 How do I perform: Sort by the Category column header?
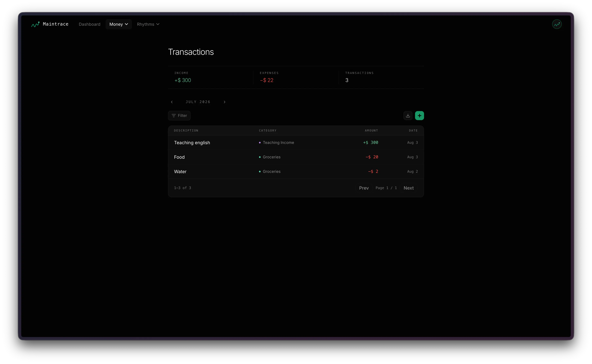point(268,131)
